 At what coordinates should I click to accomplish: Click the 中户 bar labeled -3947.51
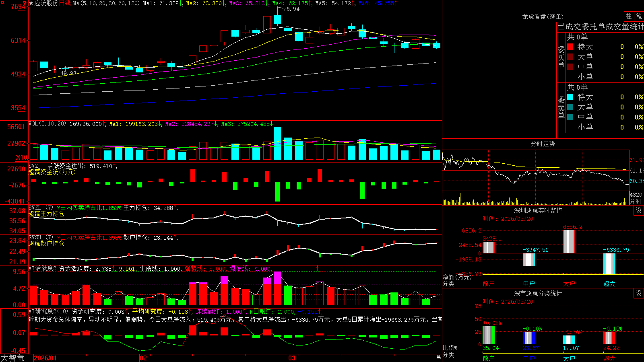(x=529, y=260)
